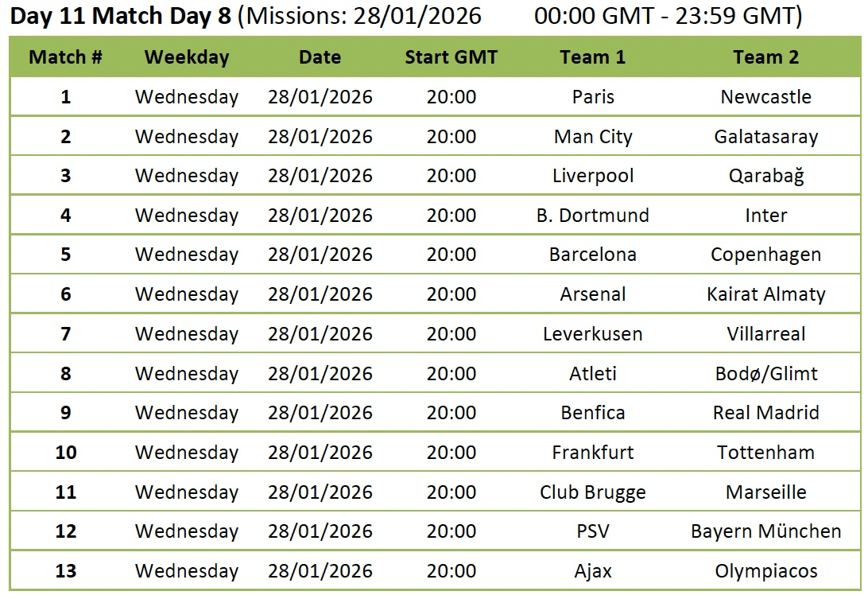868x599 pixels.
Task: Click the Paris team cell
Action: [593, 97]
